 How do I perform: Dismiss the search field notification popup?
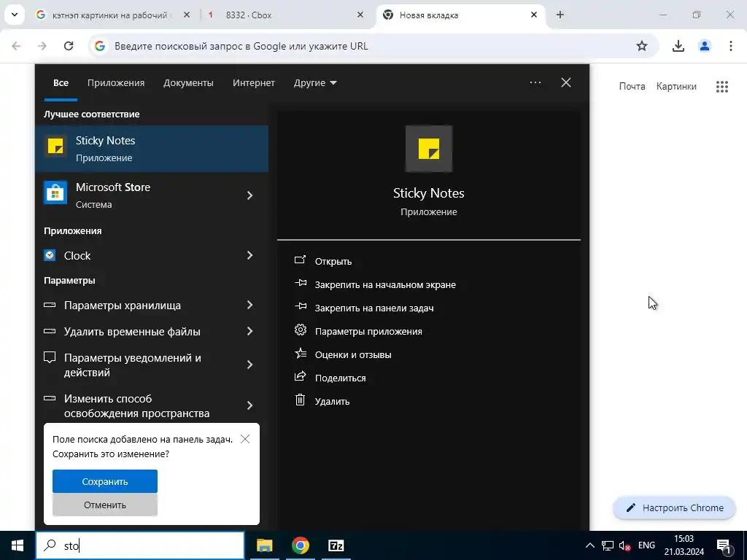245,439
